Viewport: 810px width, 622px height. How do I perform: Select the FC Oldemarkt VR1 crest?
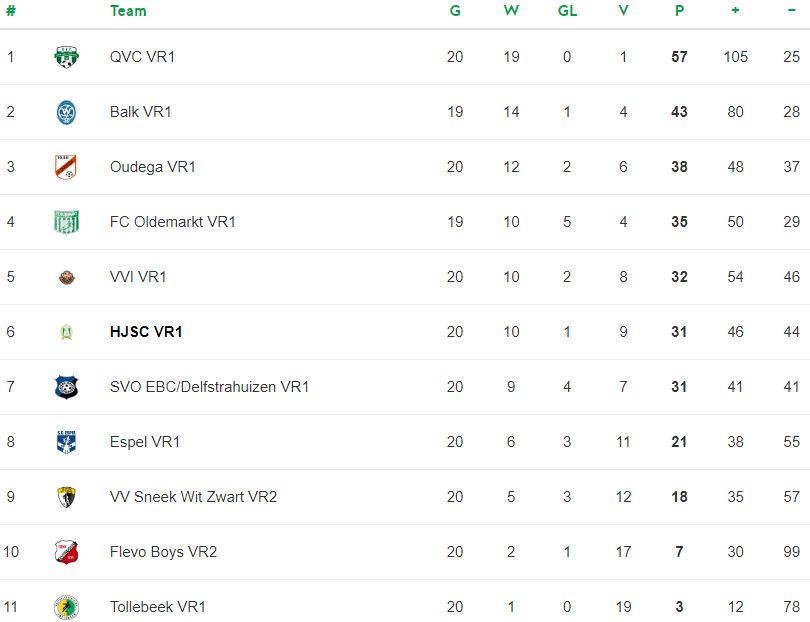[x=66, y=222]
